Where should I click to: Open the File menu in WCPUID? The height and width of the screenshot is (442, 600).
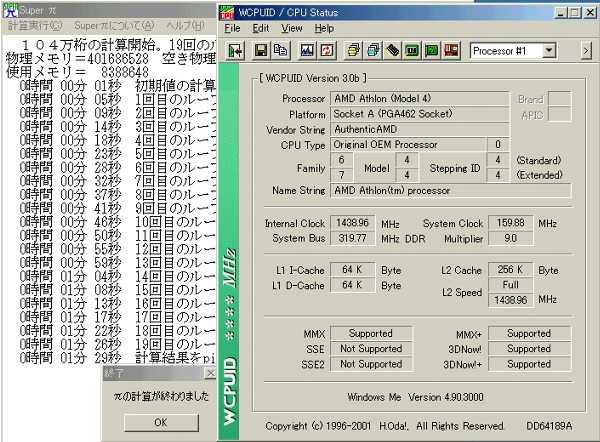tap(232, 28)
